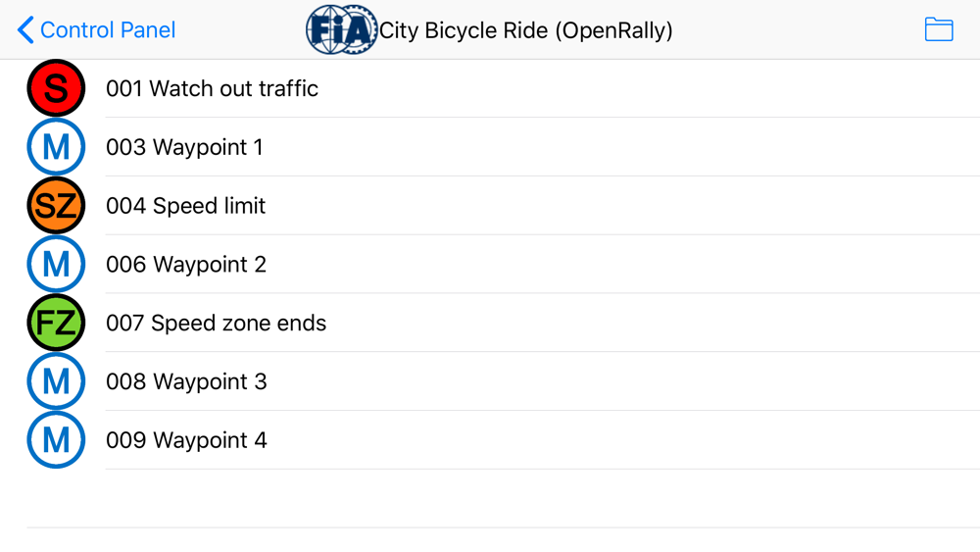The image size is (980, 552).
Task: Click the red S icon for Watch out traffic
Action: pos(56,88)
